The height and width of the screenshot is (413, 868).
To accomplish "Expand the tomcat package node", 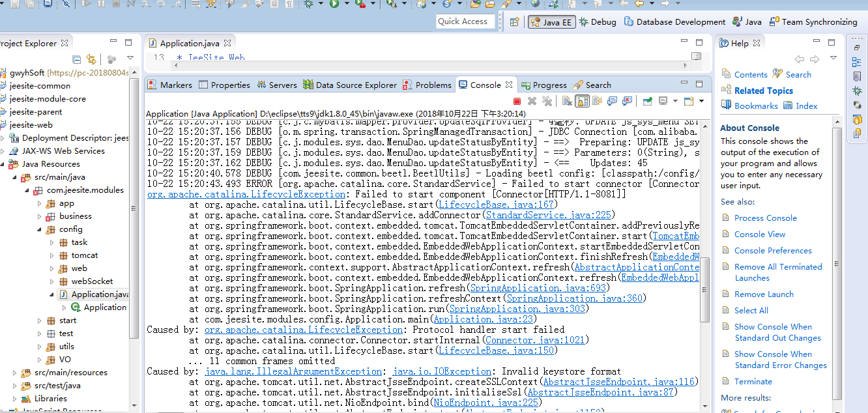I will [x=52, y=255].
